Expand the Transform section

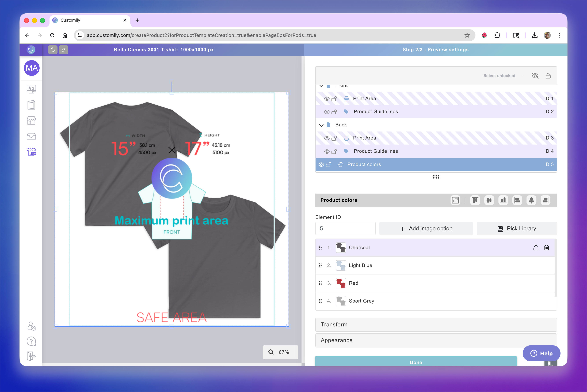click(436, 325)
